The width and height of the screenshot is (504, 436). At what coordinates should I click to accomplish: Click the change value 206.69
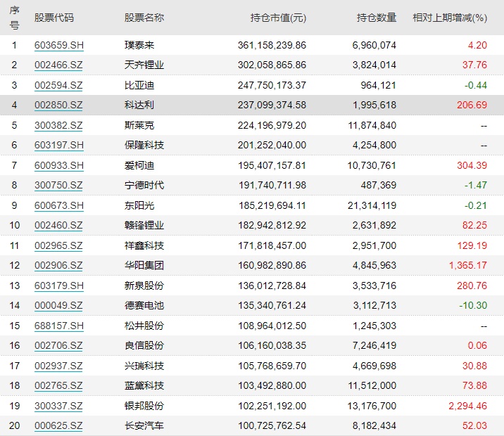click(472, 105)
